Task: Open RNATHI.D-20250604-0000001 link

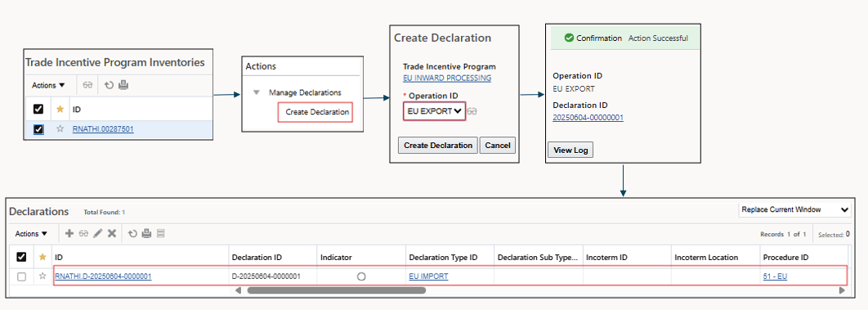Action: click(x=103, y=276)
